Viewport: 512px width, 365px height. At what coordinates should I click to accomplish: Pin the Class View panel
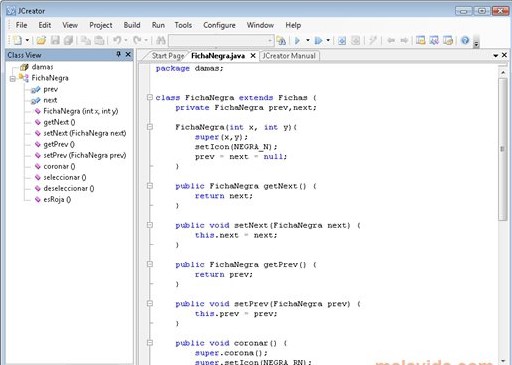(118, 54)
